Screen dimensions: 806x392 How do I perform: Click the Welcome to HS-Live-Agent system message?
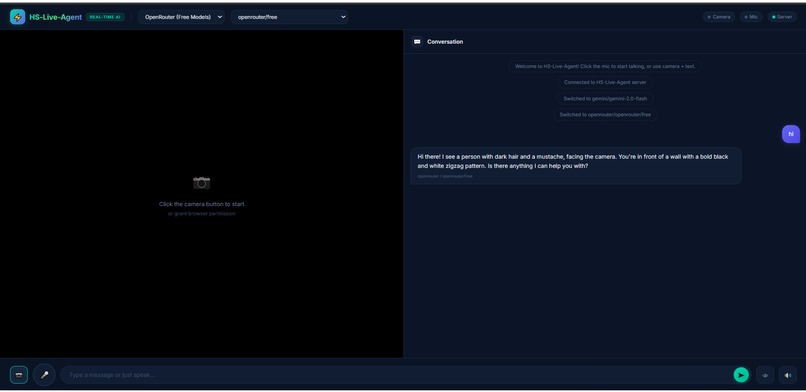click(605, 66)
